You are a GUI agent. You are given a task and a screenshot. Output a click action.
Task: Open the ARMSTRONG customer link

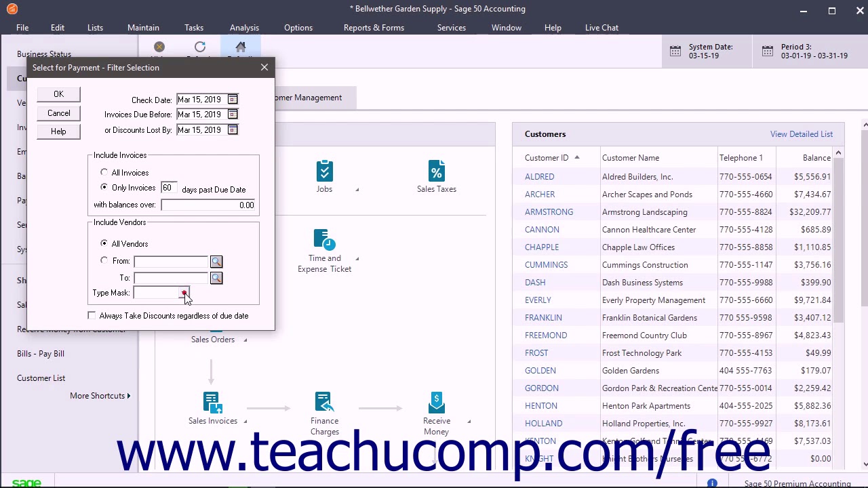(x=549, y=212)
